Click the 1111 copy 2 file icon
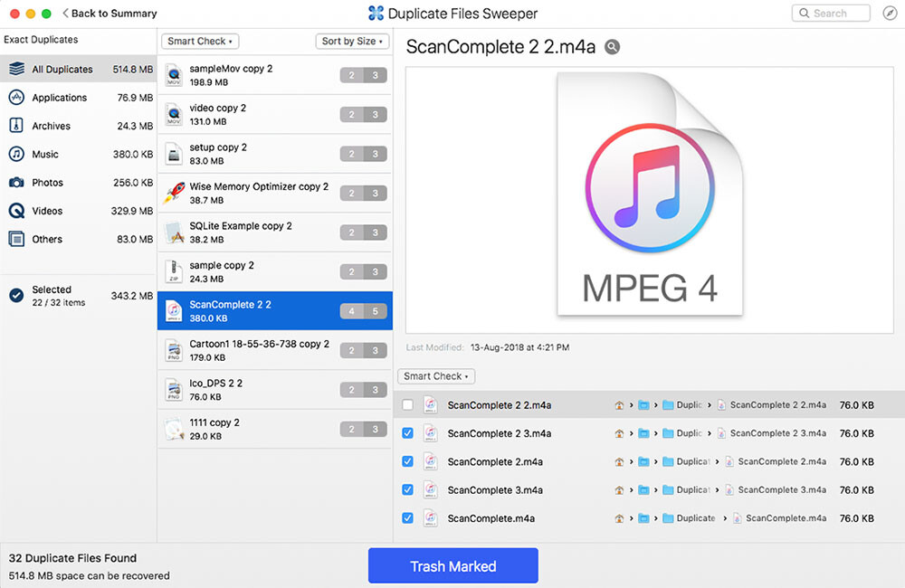 tap(174, 429)
